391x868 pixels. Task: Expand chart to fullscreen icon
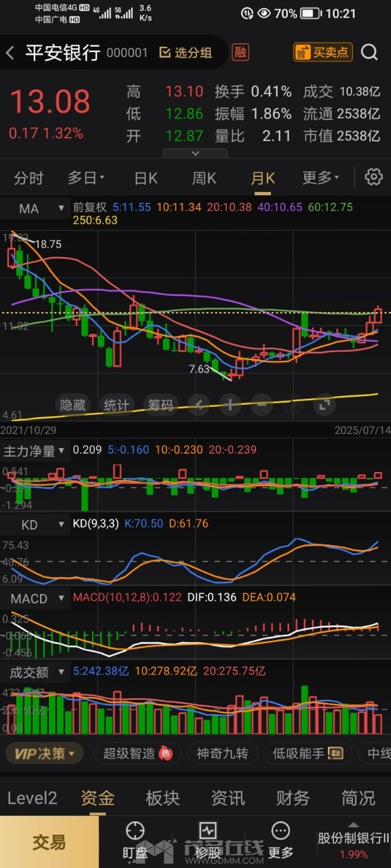pyautogui.click(x=325, y=406)
